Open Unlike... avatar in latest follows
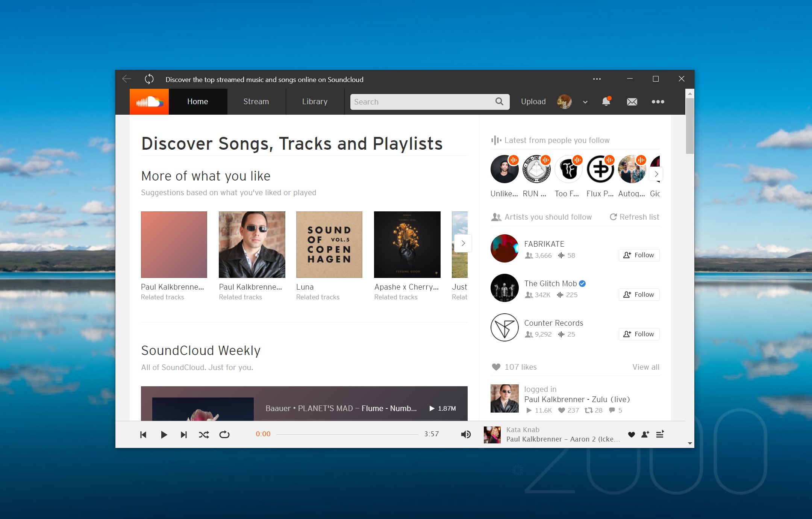 [504, 169]
